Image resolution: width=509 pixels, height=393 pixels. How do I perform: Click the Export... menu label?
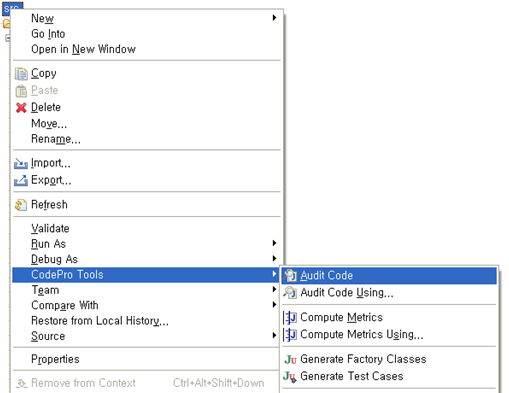point(51,180)
